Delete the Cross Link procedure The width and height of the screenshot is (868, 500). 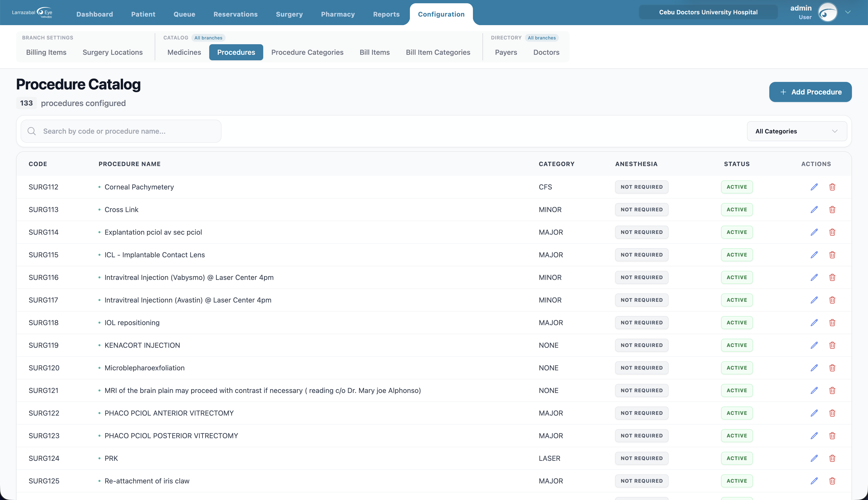click(832, 210)
